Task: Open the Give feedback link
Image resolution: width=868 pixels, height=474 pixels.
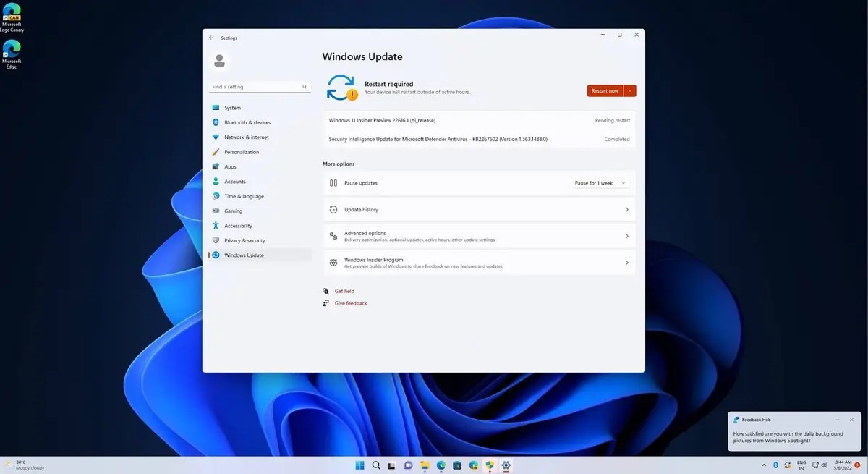Action: (x=351, y=302)
